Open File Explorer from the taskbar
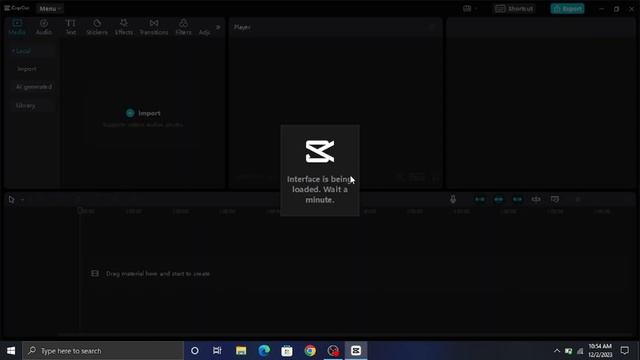Viewport: 640px width, 360px height. click(x=241, y=351)
